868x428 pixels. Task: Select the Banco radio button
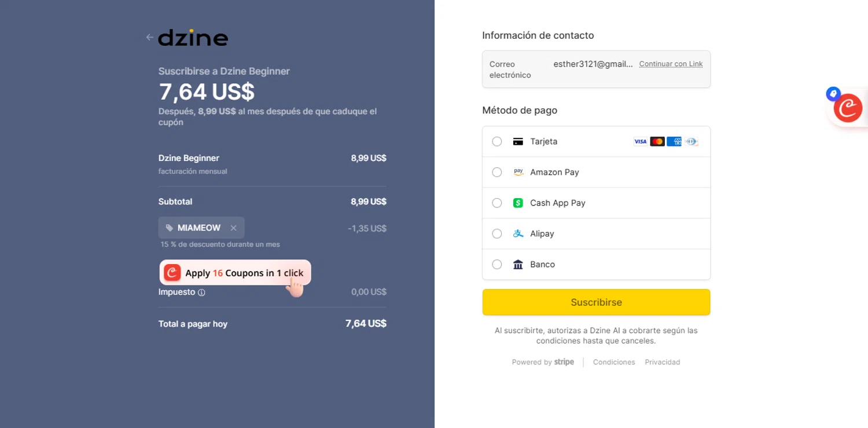[x=497, y=264]
